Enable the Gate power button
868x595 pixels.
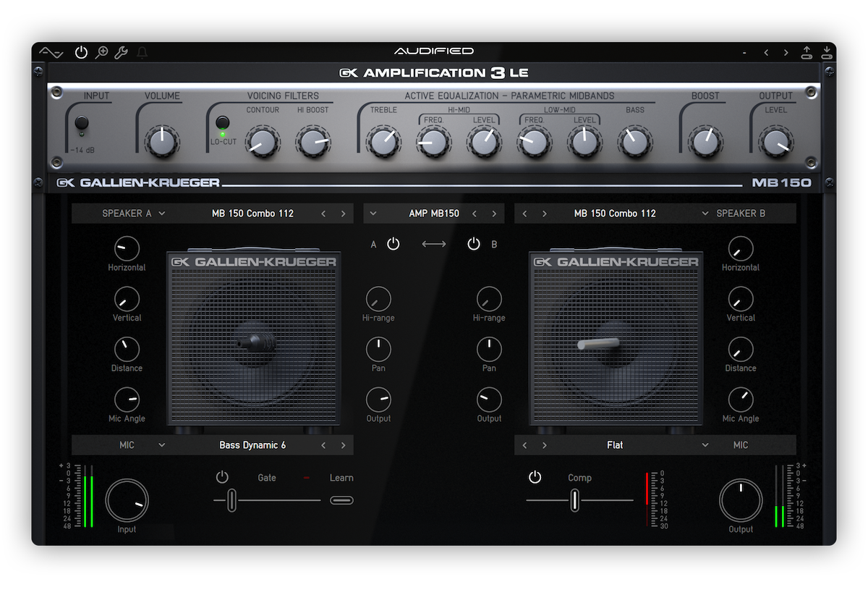click(222, 477)
